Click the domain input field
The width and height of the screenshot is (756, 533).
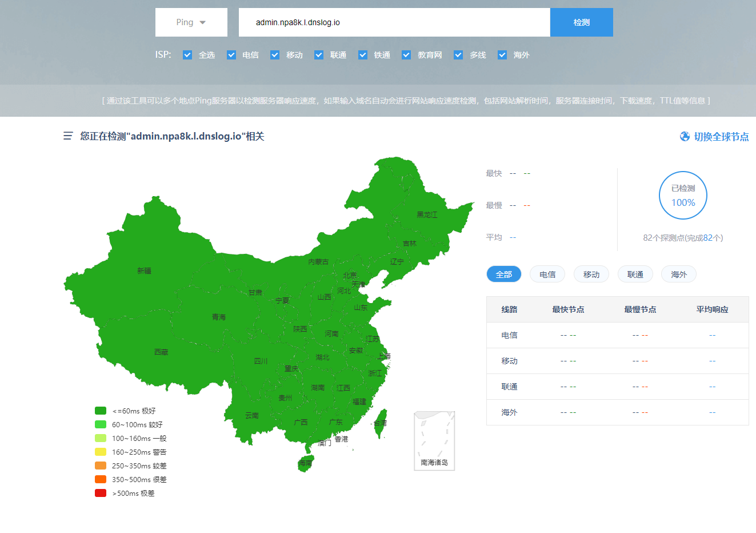tap(394, 22)
